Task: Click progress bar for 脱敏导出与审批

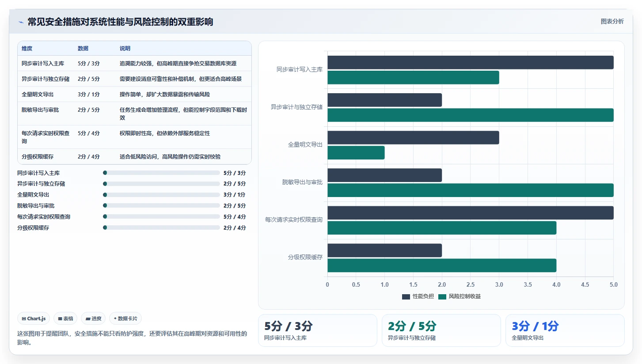Action: 161,206
